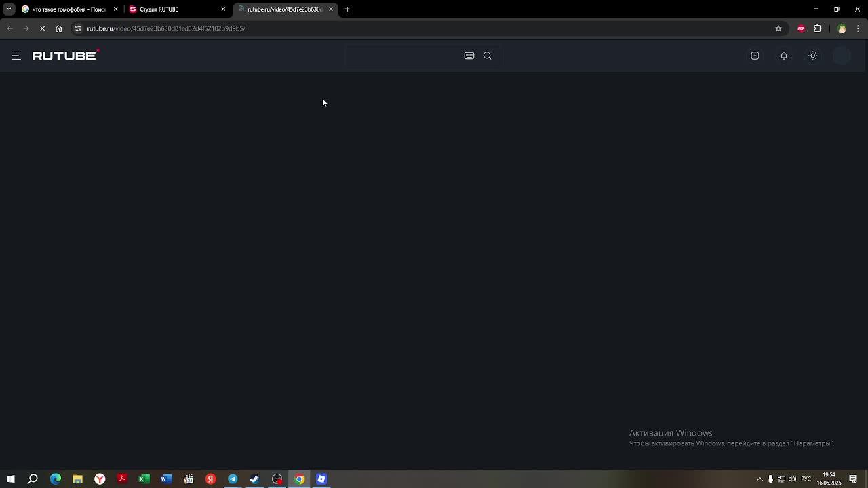This screenshot has width=868, height=488.
Task: Open a new browser tab
Action: [x=347, y=9]
